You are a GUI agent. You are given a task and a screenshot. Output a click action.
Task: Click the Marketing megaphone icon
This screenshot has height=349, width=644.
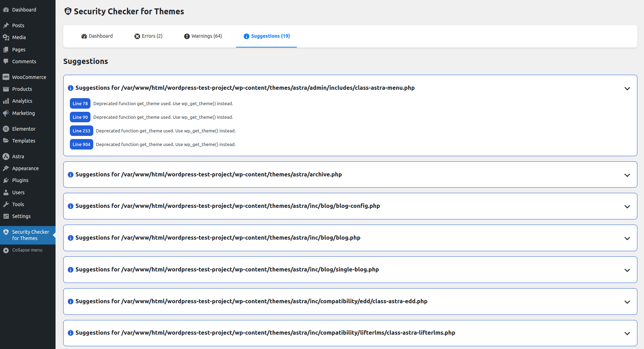click(x=6, y=113)
